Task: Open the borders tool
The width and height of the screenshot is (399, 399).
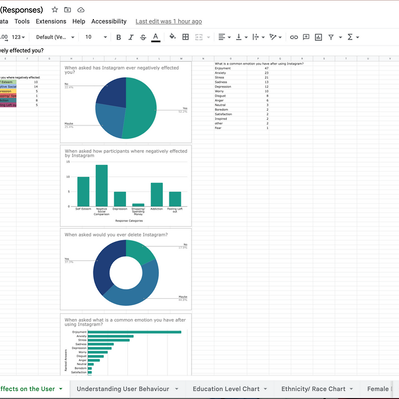Action: click(186, 37)
